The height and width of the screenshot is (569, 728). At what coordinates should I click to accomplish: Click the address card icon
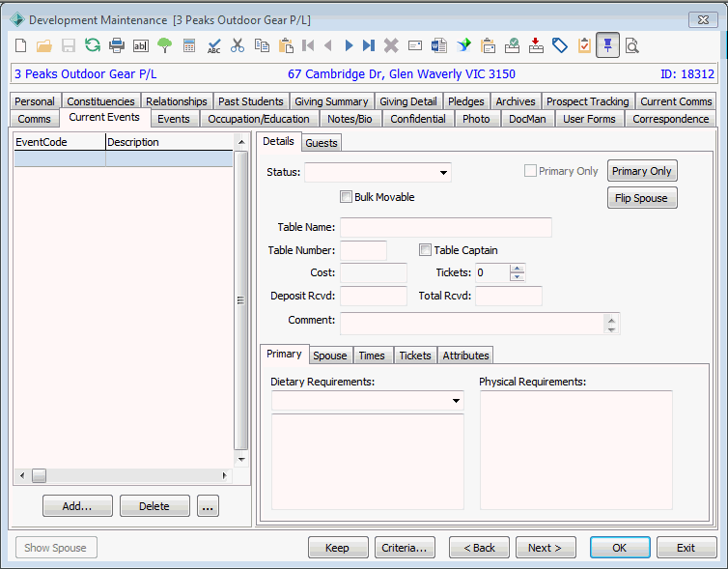[415, 45]
